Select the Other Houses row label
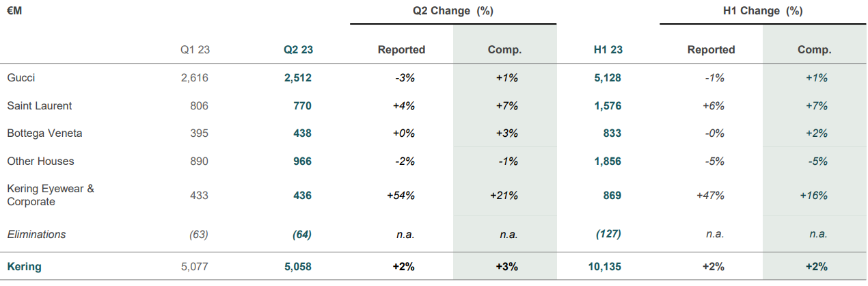The width and height of the screenshot is (868, 286). [40, 161]
